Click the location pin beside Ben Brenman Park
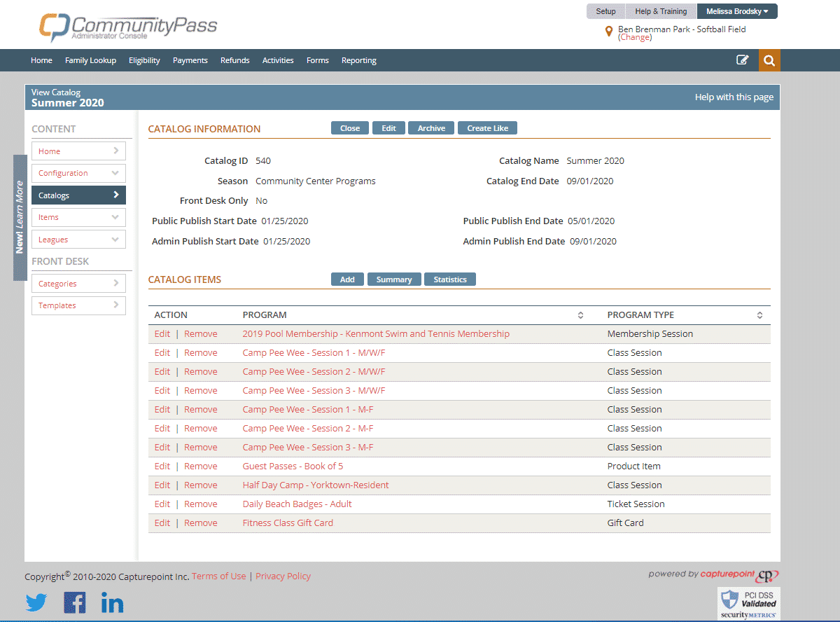This screenshot has height=622, width=840. (x=608, y=31)
